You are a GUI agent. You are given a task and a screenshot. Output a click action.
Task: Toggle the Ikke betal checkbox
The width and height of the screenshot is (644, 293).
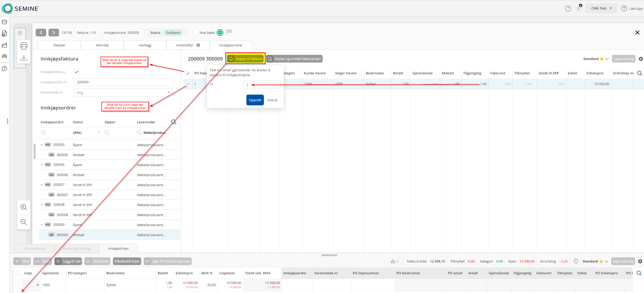(196, 33)
